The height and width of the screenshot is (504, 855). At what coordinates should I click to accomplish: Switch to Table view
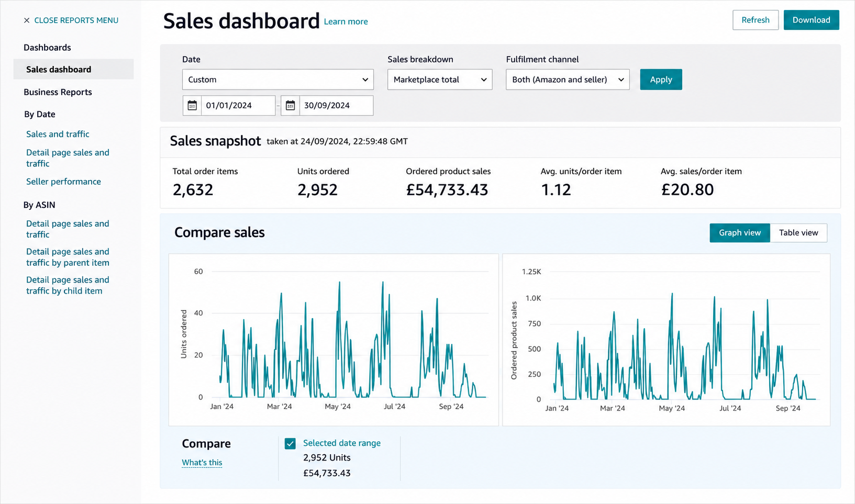[x=798, y=233]
